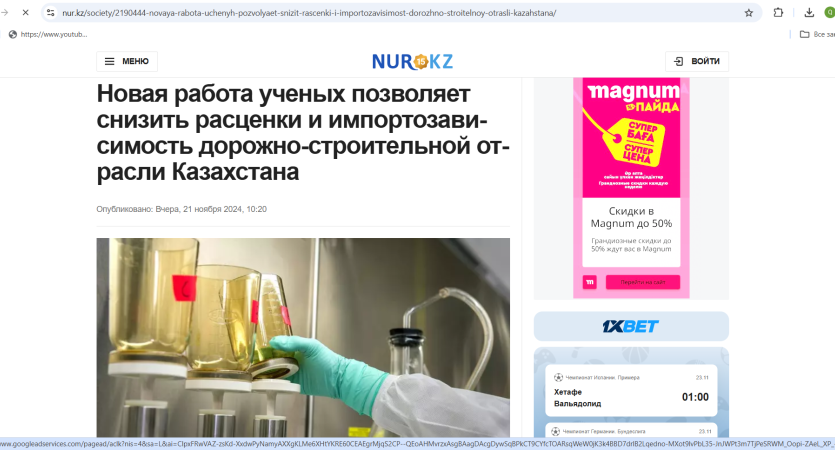Image resolution: width=835 pixels, height=450 pixels.
Task: Click the article laboratory photo
Action: 303,338
